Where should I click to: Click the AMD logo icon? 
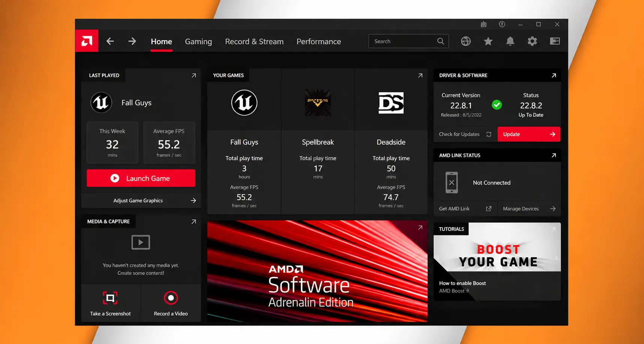coord(87,41)
